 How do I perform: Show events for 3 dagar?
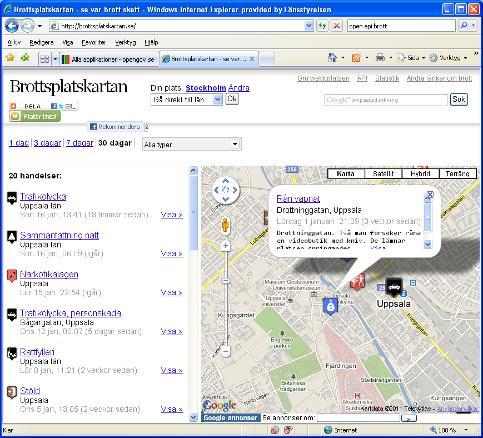tap(47, 143)
